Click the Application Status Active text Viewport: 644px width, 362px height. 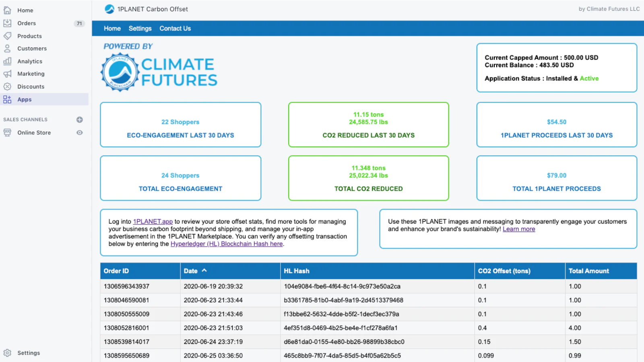point(541,78)
